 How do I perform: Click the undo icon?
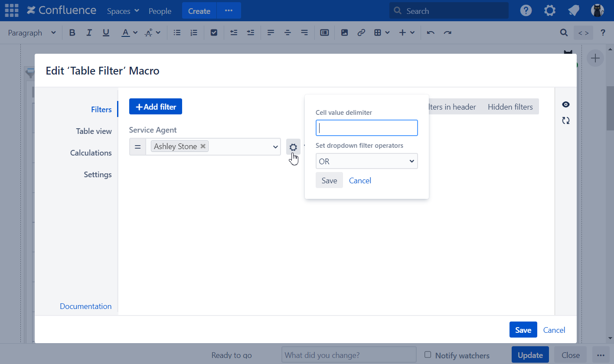click(x=430, y=32)
